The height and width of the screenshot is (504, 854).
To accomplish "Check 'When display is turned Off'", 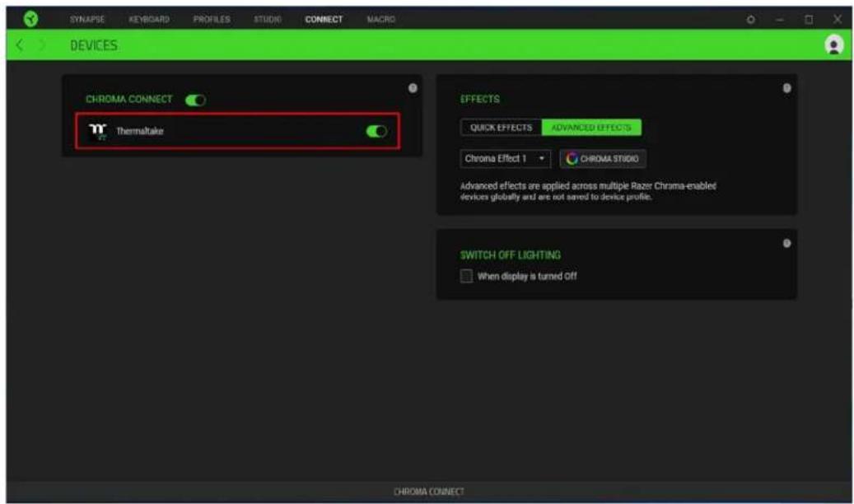I will pyautogui.click(x=467, y=276).
